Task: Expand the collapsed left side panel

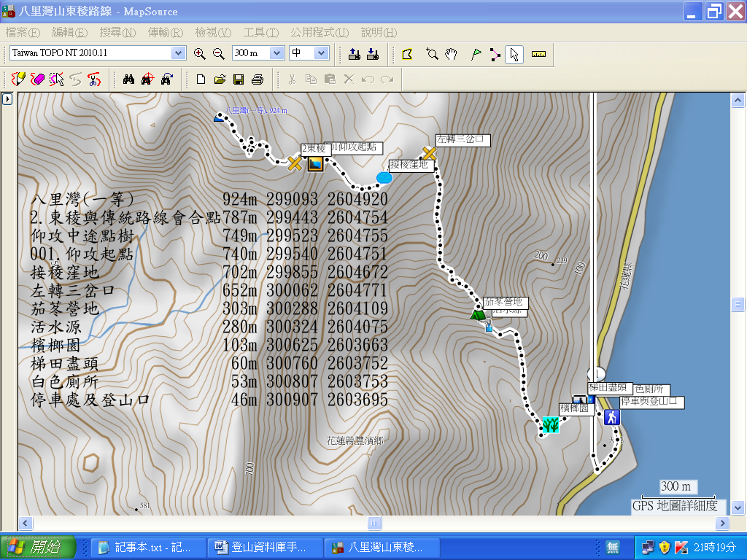Action: click(7, 99)
